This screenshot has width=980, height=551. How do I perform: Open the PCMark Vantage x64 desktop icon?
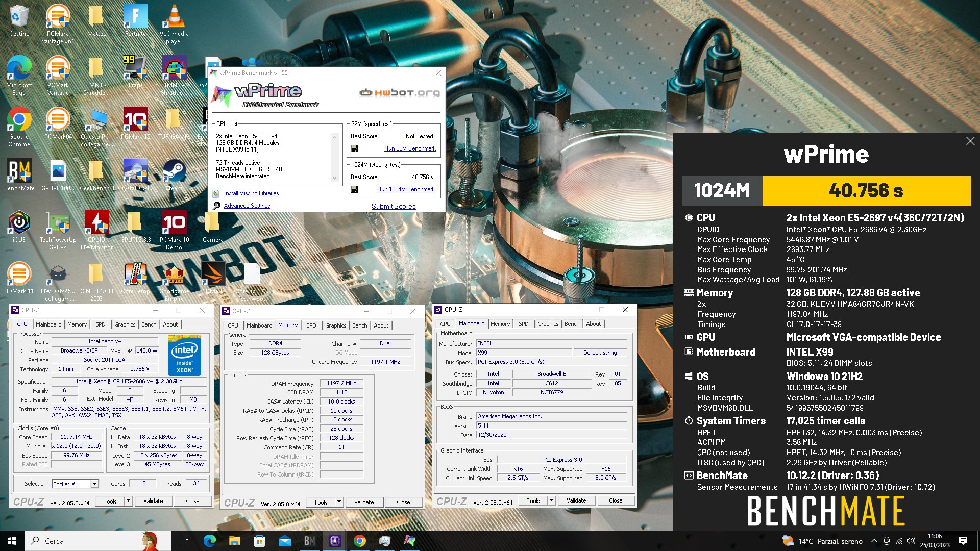coord(58,23)
